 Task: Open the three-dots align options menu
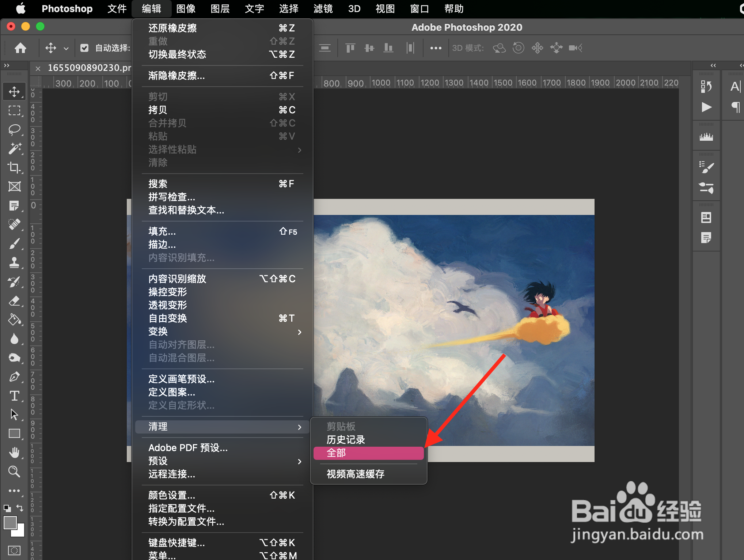pos(436,48)
